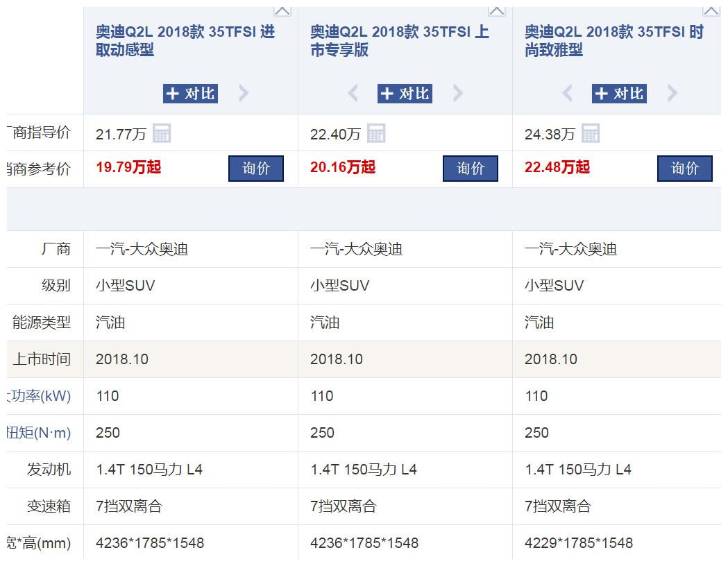Click the 经销商参考价 row label

pyautogui.click(x=39, y=169)
